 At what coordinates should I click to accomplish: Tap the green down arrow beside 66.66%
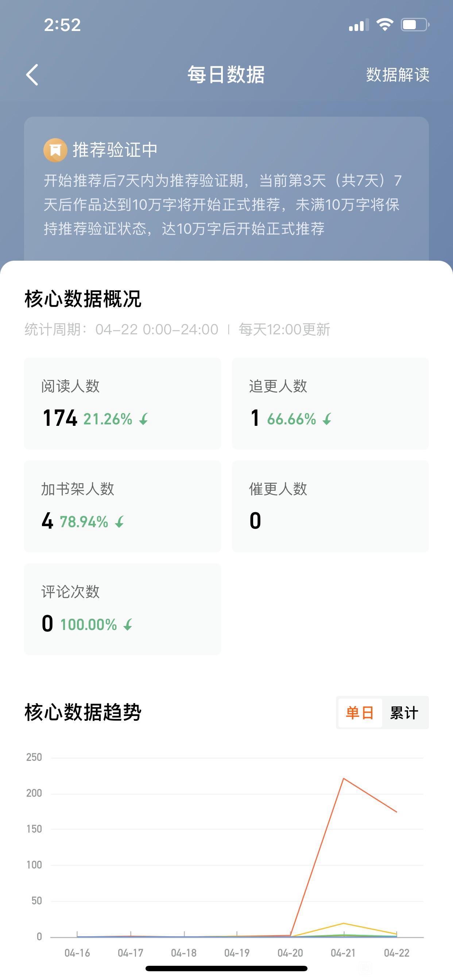tap(327, 419)
